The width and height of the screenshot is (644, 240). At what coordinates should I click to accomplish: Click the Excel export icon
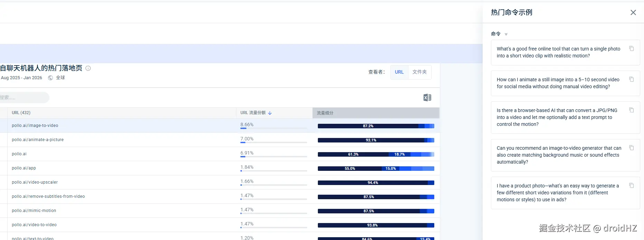tap(427, 98)
